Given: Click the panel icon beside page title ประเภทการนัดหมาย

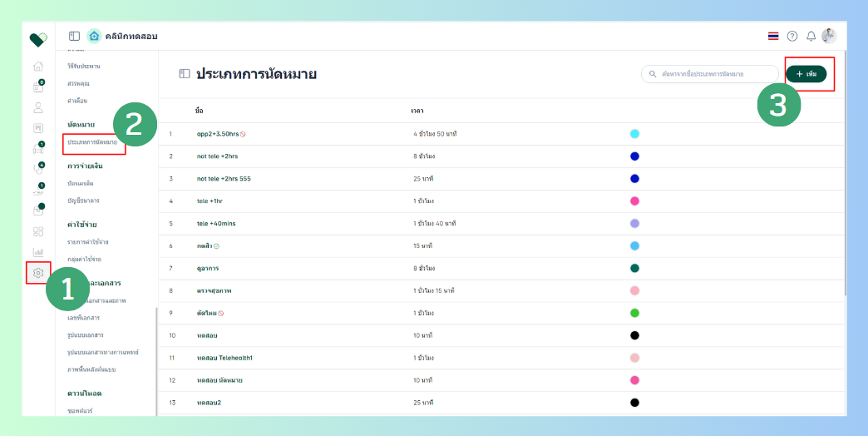Looking at the screenshot, I should tap(185, 74).
